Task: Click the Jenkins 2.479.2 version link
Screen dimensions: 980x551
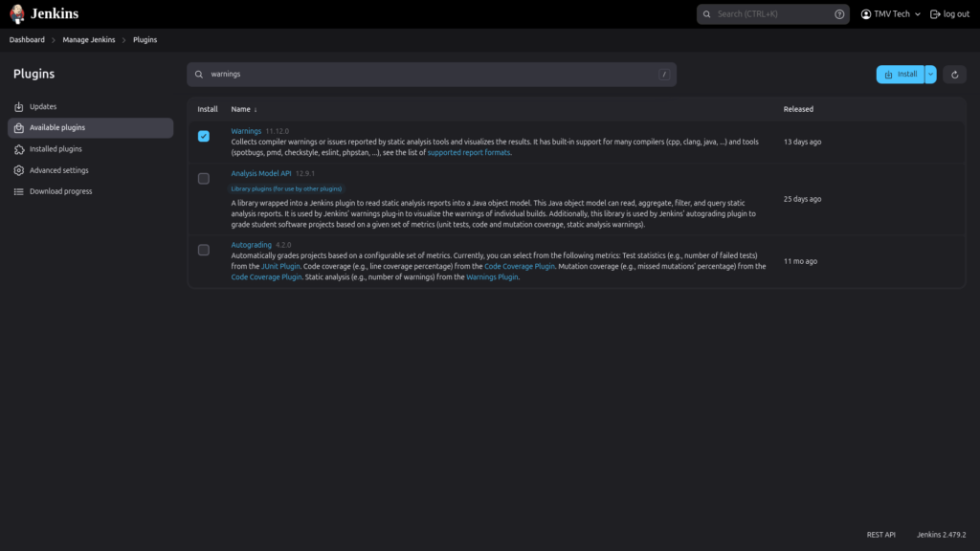Action: point(942,535)
